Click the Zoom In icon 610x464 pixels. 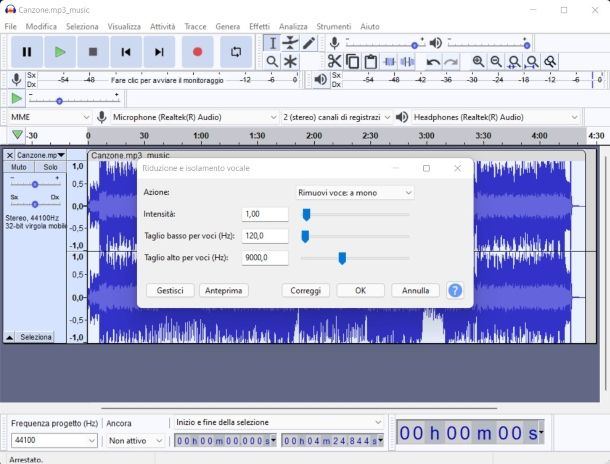[x=478, y=61]
